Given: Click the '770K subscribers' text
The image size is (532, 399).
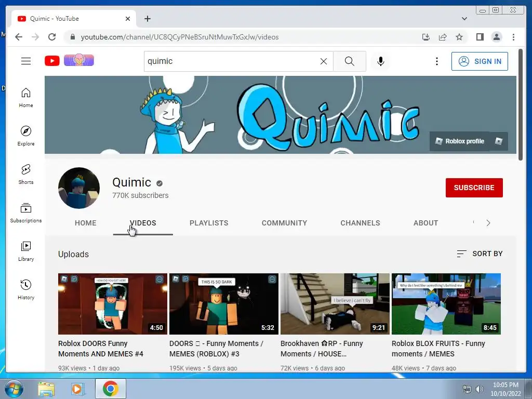Looking at the screenshot, I should (140, 195).
